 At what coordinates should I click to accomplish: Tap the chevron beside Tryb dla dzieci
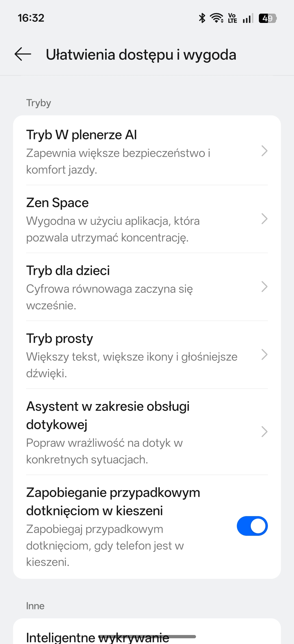(x=264, y=287)
